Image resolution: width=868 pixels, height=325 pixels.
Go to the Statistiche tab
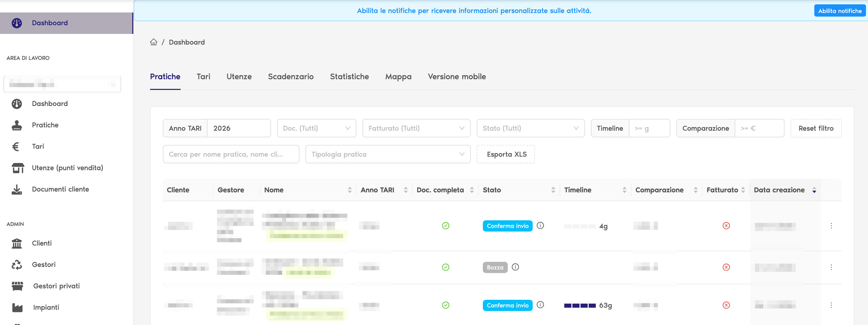click(x=349, y=77)
